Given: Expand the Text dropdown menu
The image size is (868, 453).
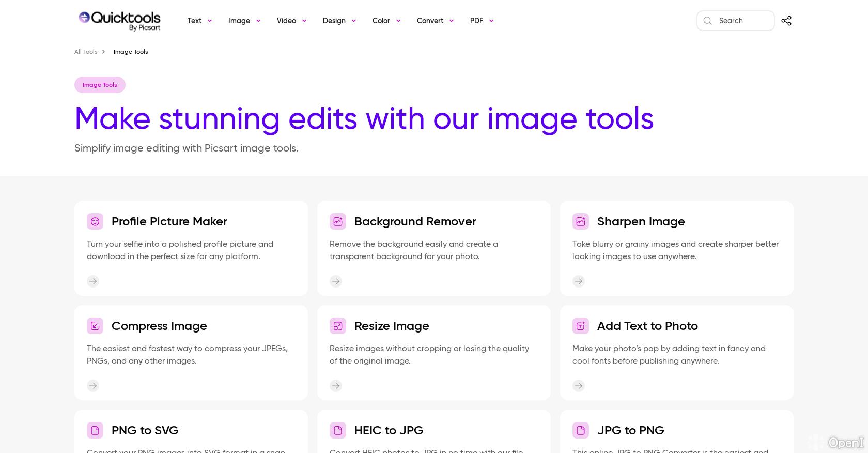Looking at the screenshot, I should tap(199, 21).
